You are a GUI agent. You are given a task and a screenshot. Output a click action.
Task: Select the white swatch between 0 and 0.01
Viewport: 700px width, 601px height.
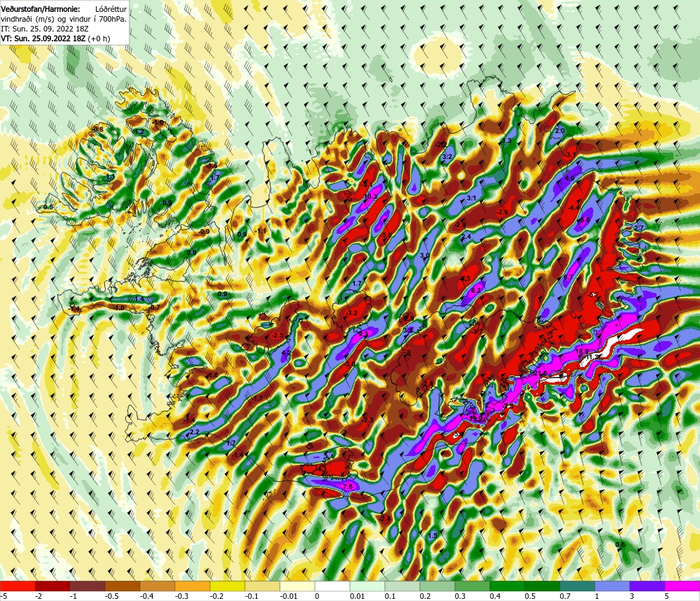click(x=332, y=586)
